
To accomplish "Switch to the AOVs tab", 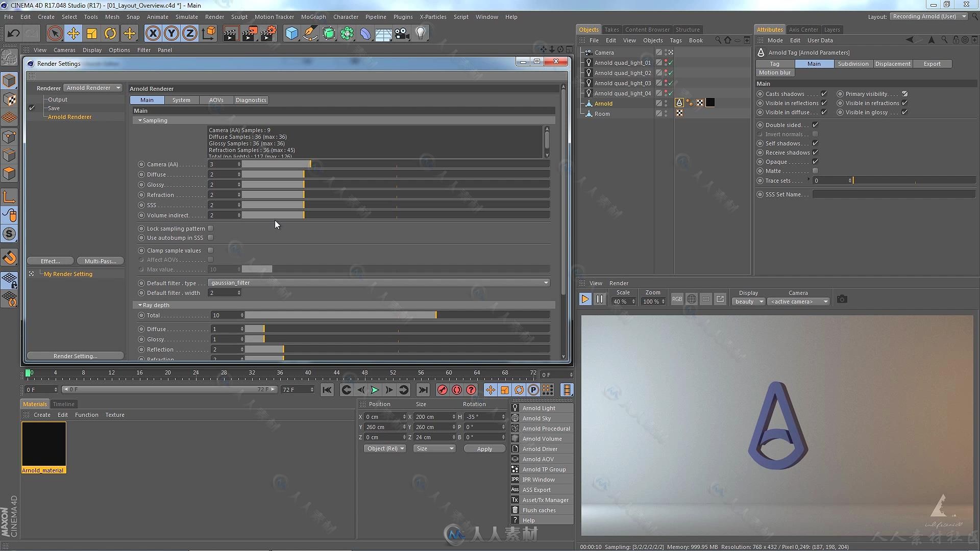I will pos(216,100).
